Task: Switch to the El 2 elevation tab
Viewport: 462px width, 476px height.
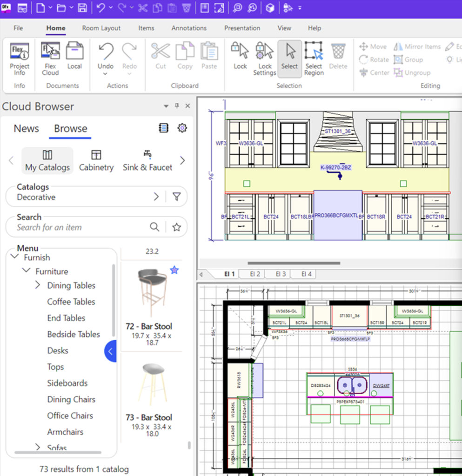Action: coord(255,274)
